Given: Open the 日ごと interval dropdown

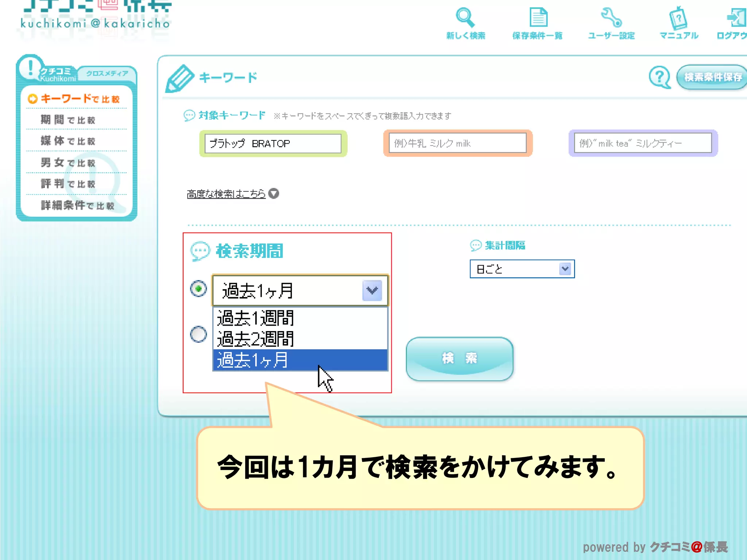Looking at the screenshot, I should [522, 269].
